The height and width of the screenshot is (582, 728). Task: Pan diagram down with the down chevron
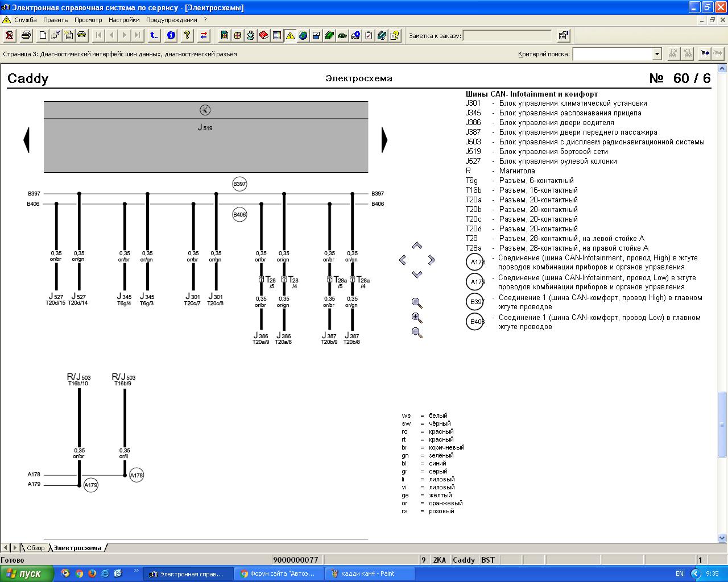[x=417, y=274]
